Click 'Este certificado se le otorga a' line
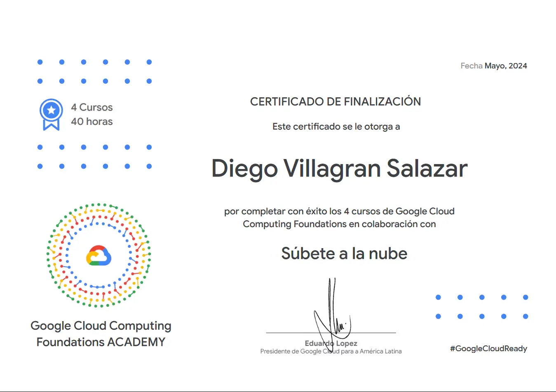The width and height of the screenshot is (556, 392). [336, 127]
